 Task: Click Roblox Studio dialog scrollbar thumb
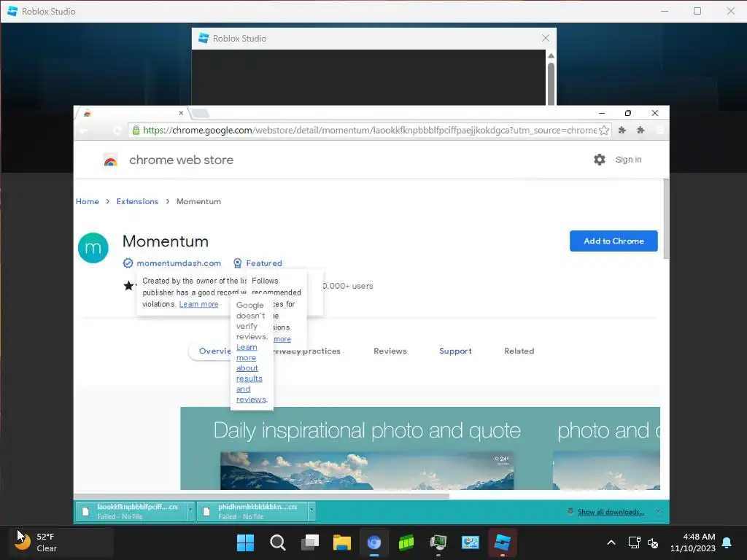point(551,85)
